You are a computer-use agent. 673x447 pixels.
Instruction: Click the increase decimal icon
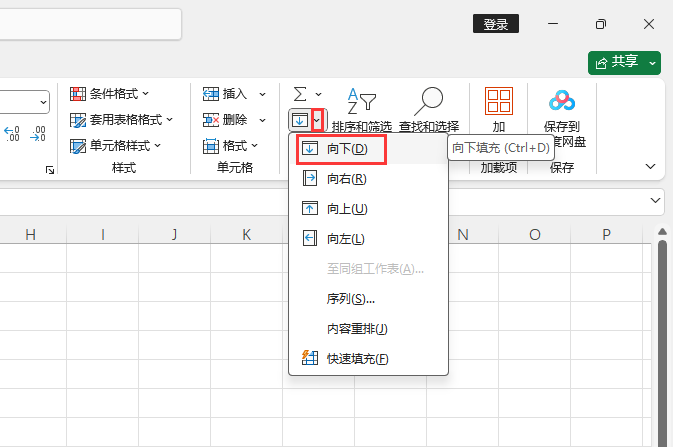[x=12, y=134]
